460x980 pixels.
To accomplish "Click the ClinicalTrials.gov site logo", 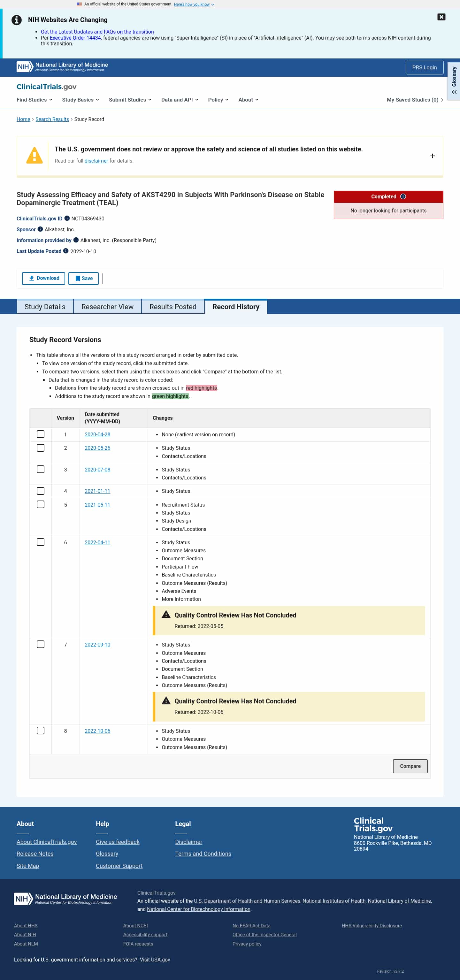I will [46, 87].
